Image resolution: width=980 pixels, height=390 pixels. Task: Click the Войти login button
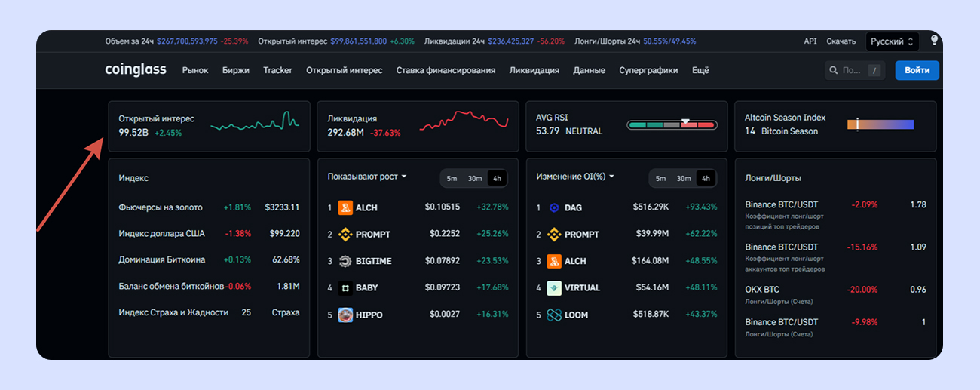[917, 70]
